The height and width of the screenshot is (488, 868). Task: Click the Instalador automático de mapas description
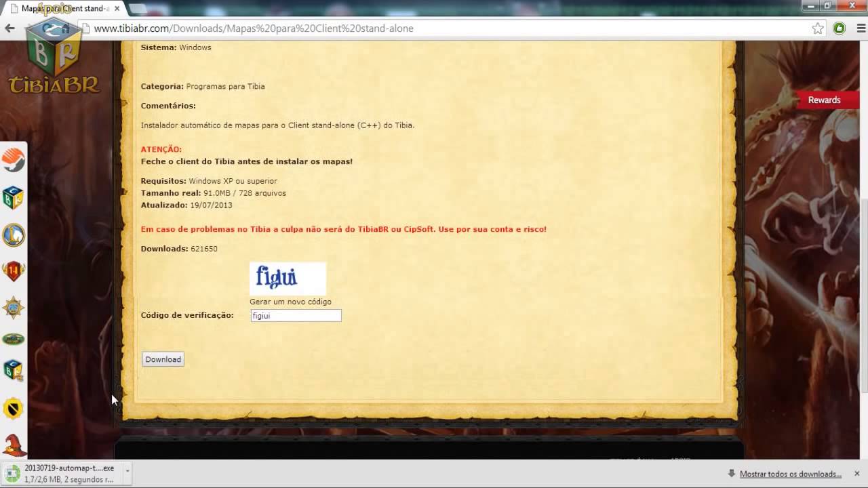tap(277, 125)
